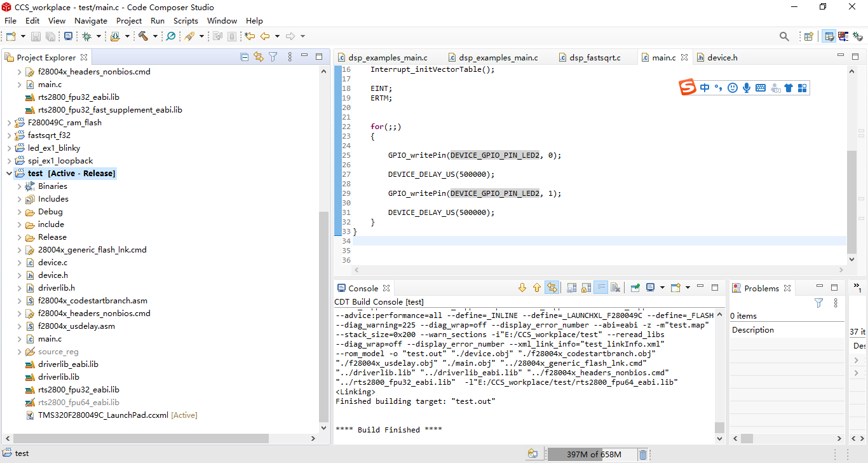Image resolution: width=868 pixels, height=463 pixels.
Task: Toggle Console scroll lock icon
Action: pyautogui.click(x=586, y=287)
